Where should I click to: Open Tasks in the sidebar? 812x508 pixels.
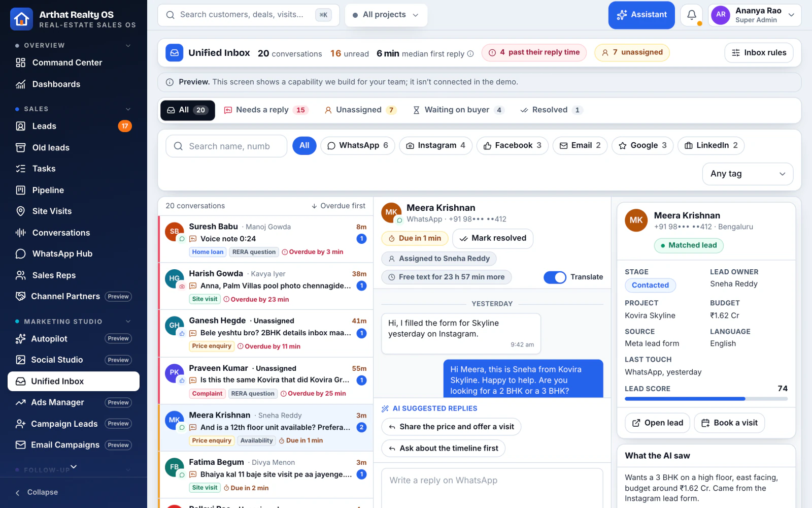[74, 169]
